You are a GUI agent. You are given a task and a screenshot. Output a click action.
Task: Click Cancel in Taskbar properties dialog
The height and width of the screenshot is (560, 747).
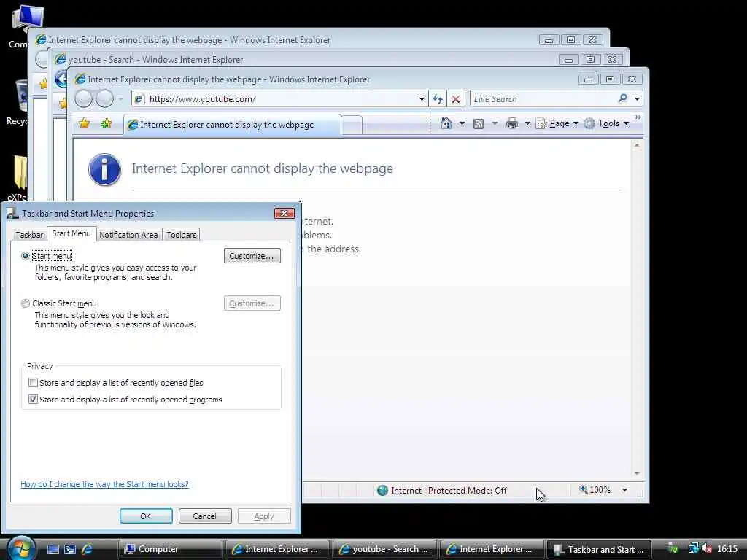point(205,516)
